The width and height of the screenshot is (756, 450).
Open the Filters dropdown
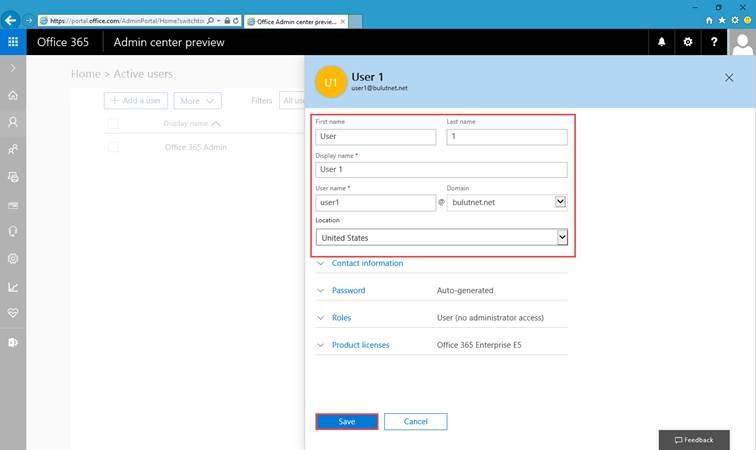(x=292, y=101)
